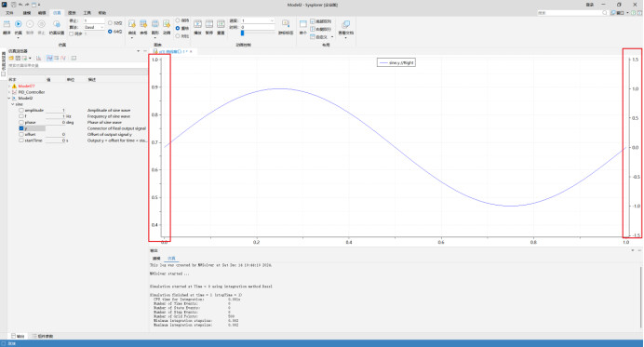Check the amplitude variable checkbox
This screenshot has width=644, height=347.
pos(21,111)
